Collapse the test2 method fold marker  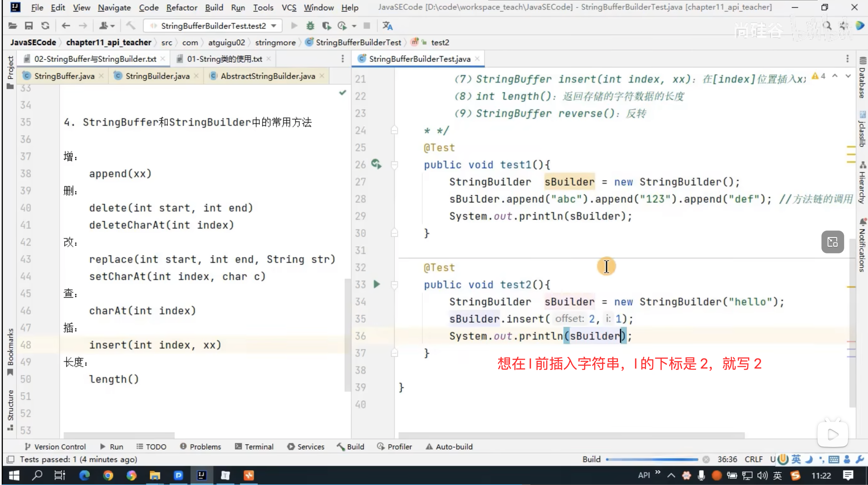[x=394, y=285]
